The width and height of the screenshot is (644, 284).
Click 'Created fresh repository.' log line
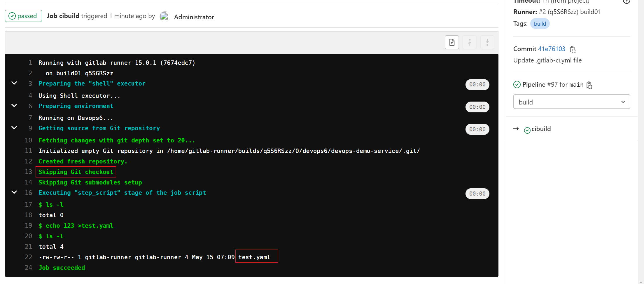83,161
